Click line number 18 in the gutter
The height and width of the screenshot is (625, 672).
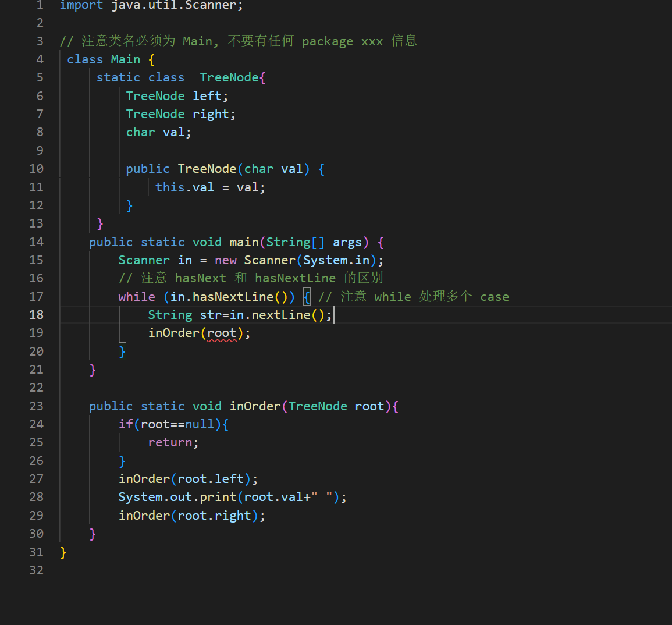click(x=37, y=315)
